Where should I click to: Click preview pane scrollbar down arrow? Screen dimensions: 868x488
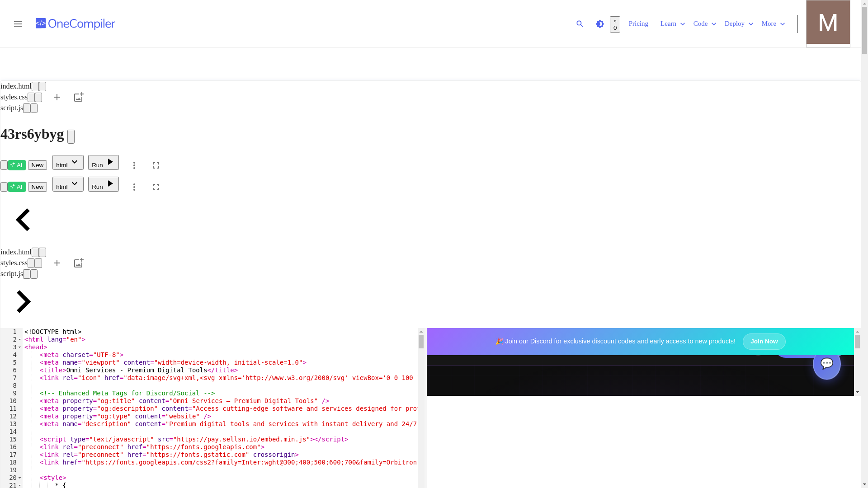tap(857, 392)
